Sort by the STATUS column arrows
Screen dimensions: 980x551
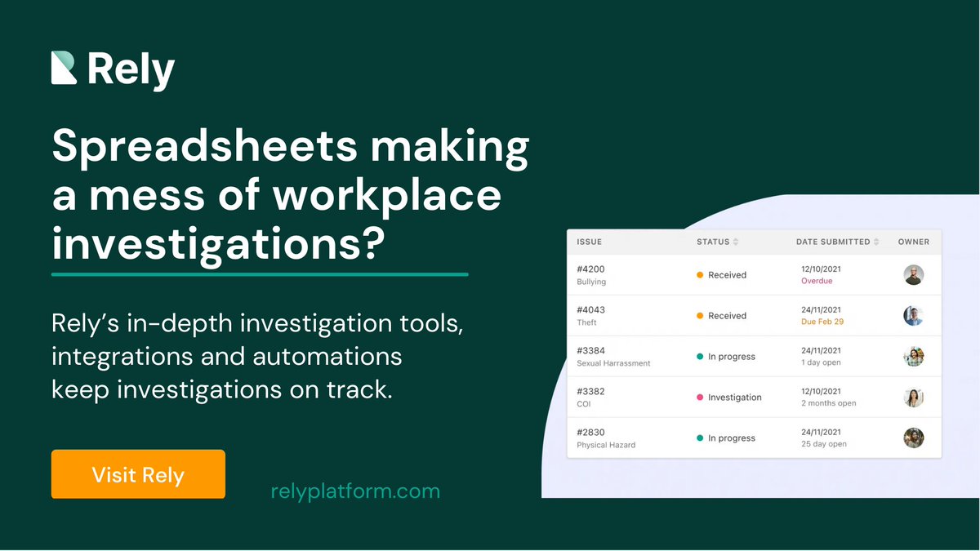coord(736,242)
